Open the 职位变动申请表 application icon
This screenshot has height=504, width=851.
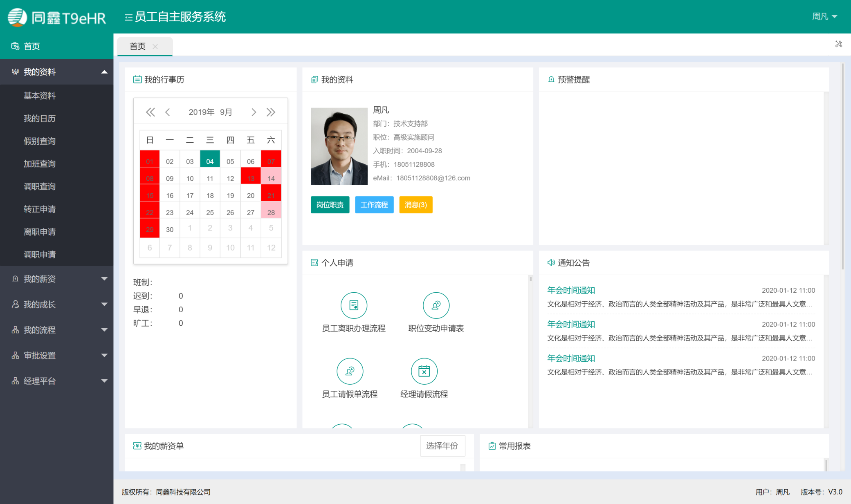click(436, 305)
